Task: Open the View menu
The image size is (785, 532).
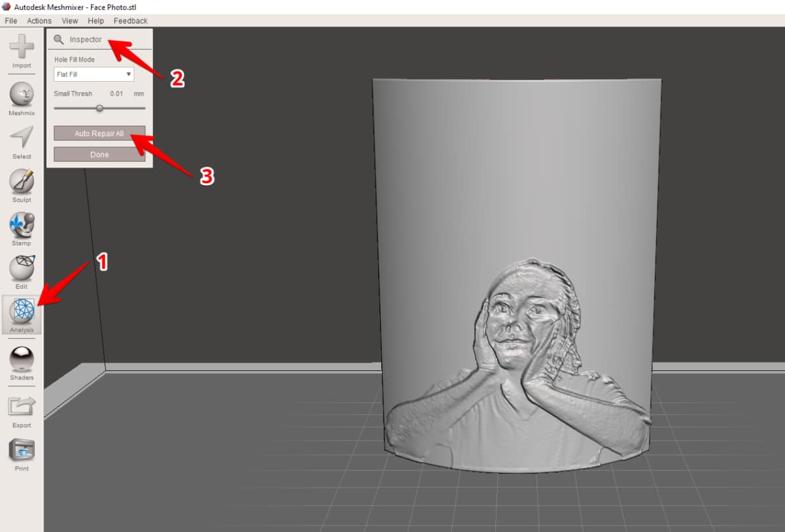Action: tap(70, 21)
